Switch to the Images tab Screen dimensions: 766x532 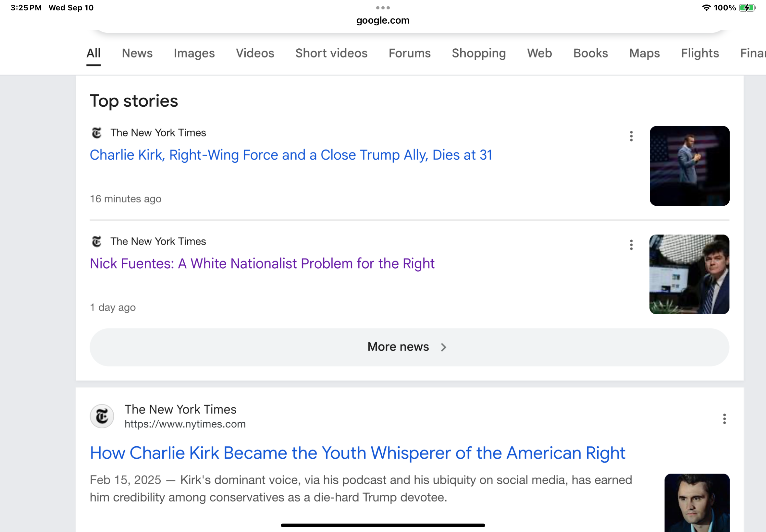194,53
